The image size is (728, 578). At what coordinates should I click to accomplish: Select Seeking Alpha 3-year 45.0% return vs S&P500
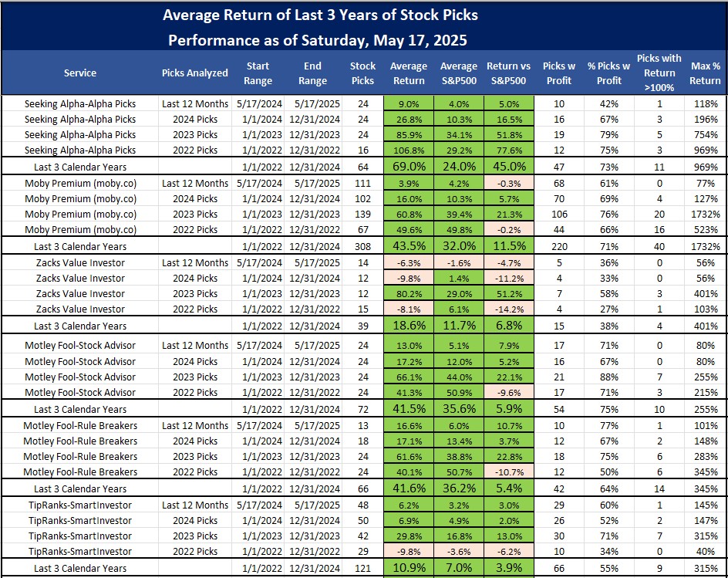509,167
